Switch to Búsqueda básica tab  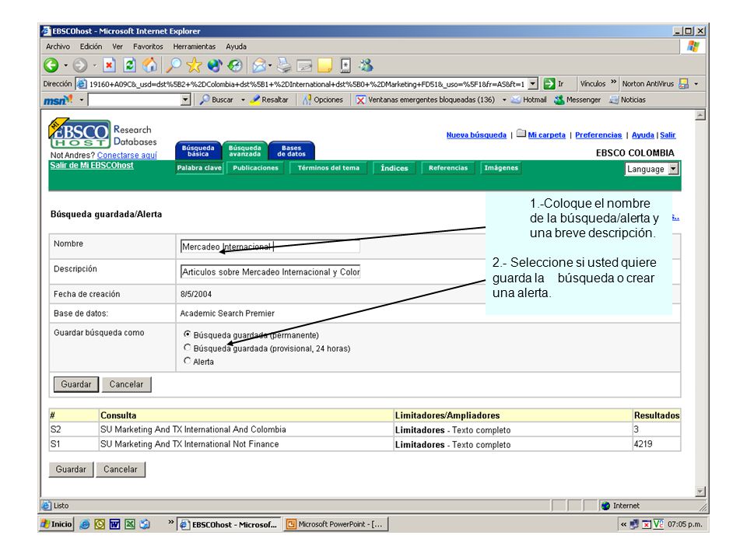pyautogui.click(x=198, y=150)
